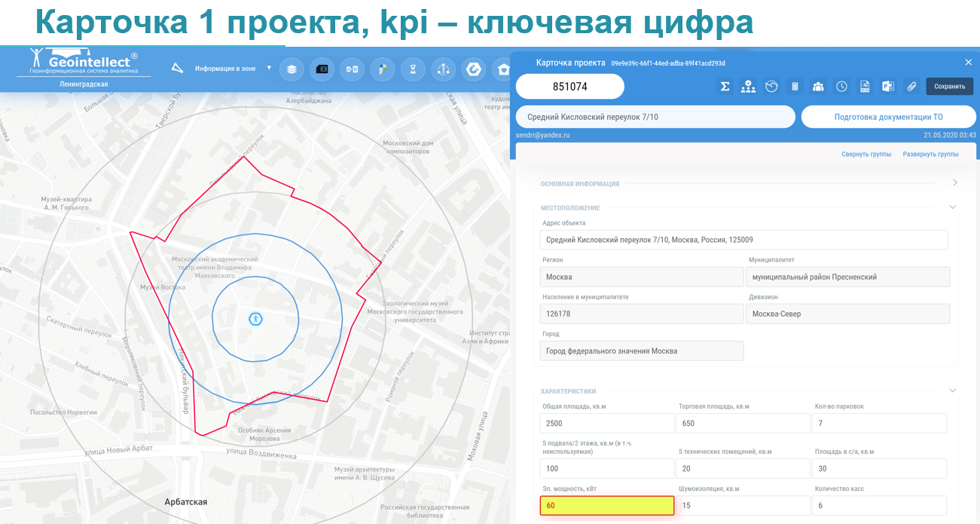
Task: Open the people group icon
Action: (818, 87)
